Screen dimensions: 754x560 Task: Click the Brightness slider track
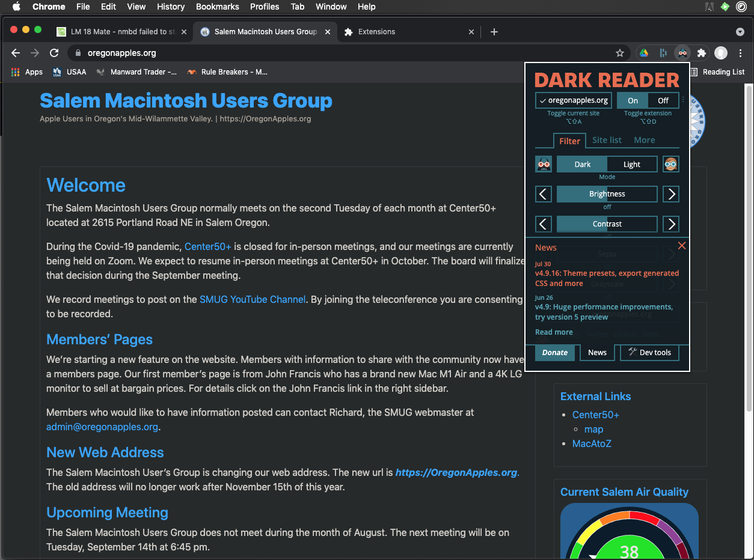tap(607, 194)
